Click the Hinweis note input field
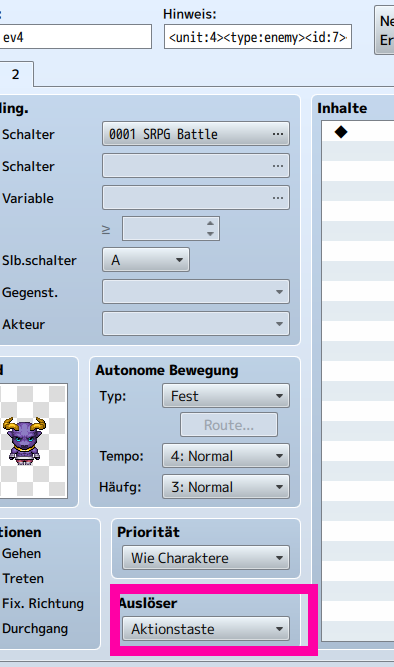 (x=258, y=37)
